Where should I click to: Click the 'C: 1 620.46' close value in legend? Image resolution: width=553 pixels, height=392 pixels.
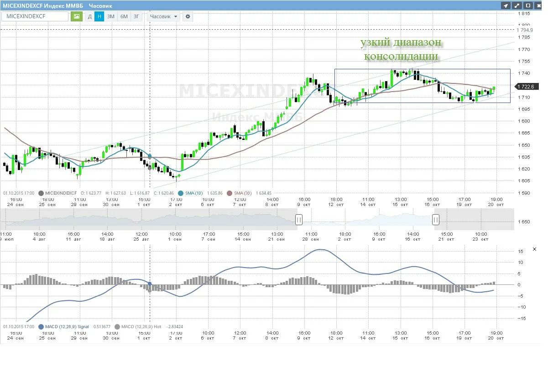[x=164, y=193]
